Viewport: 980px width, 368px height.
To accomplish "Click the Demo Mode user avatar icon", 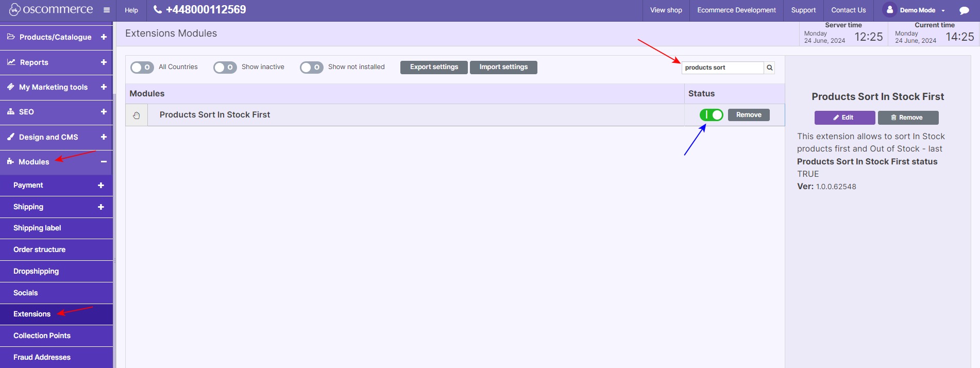I will tap(889, 10).
